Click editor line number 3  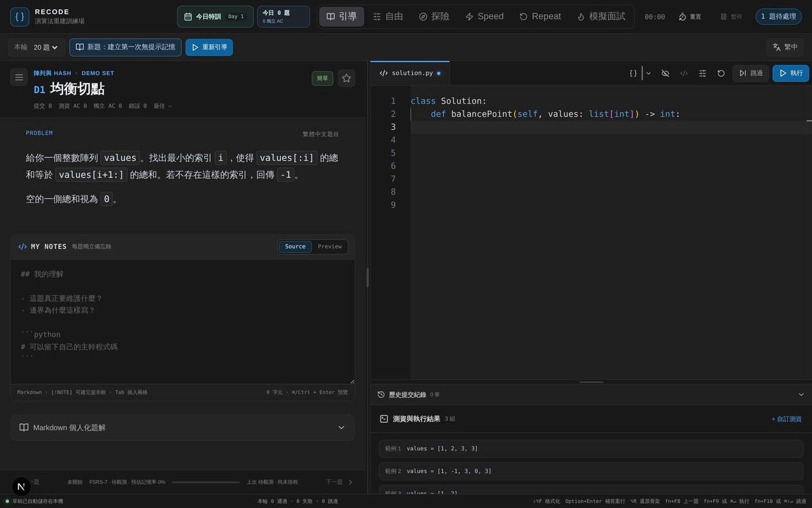[393, 127]
